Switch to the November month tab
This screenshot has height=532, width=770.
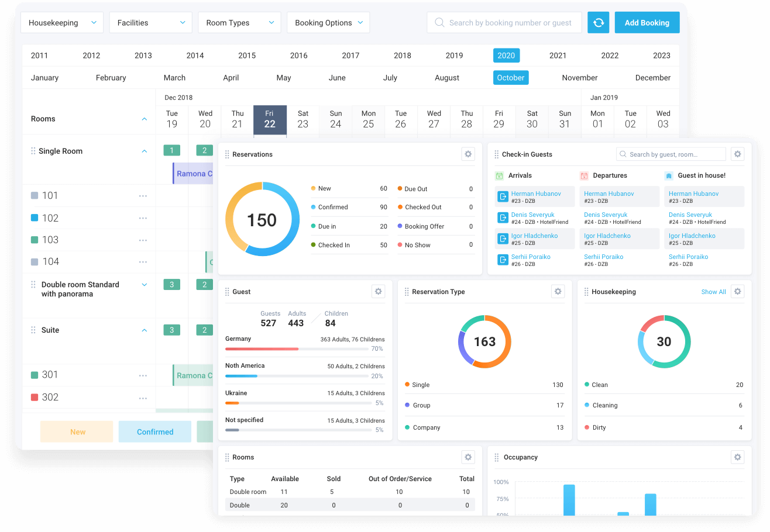(579, 77)
